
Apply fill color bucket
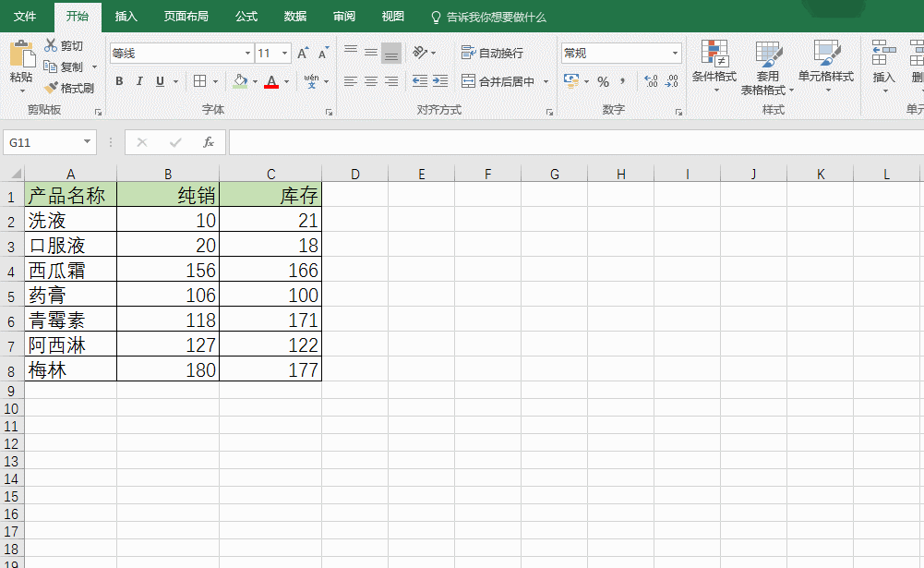click(240, 81)
